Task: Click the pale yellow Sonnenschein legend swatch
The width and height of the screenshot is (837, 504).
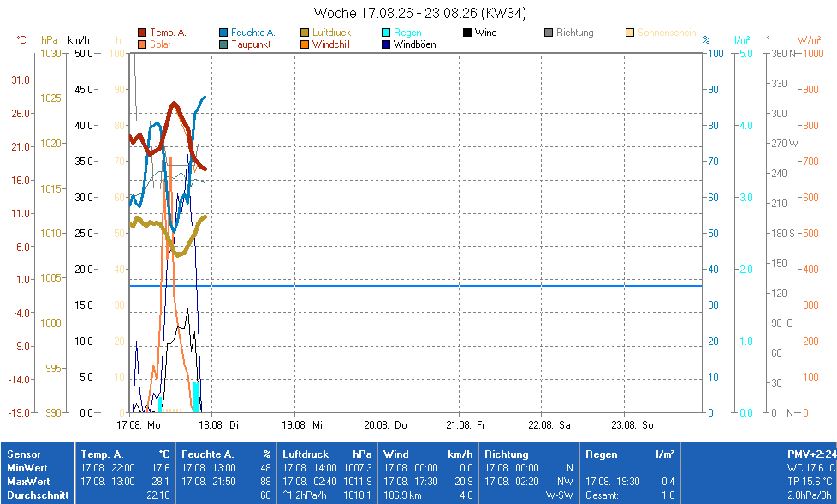Action: pos(630,33)
